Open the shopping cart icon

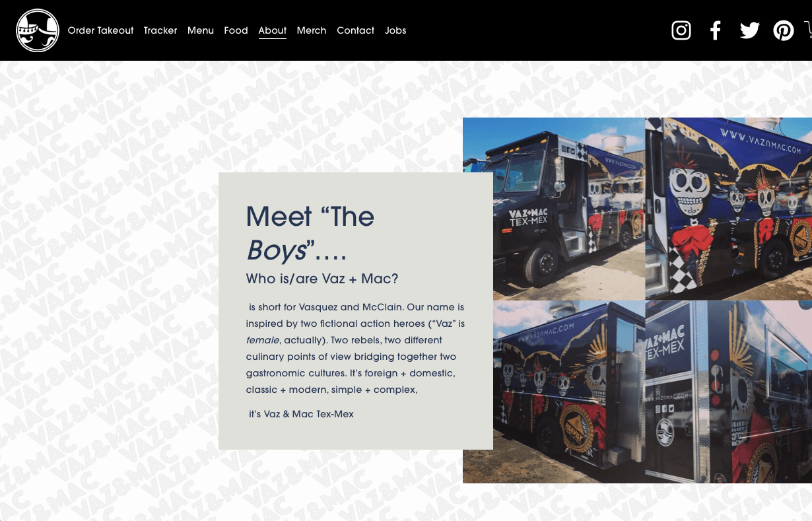(x=808, y=30)
